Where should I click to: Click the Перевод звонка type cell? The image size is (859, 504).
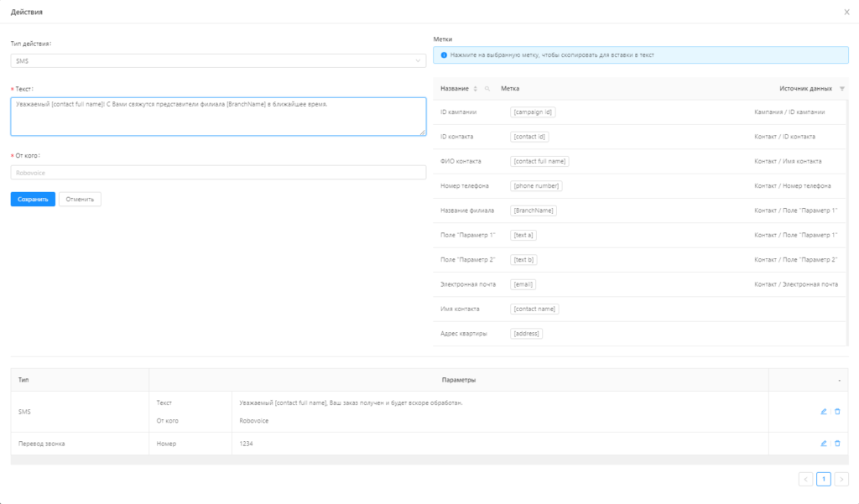tap(80, 444)
